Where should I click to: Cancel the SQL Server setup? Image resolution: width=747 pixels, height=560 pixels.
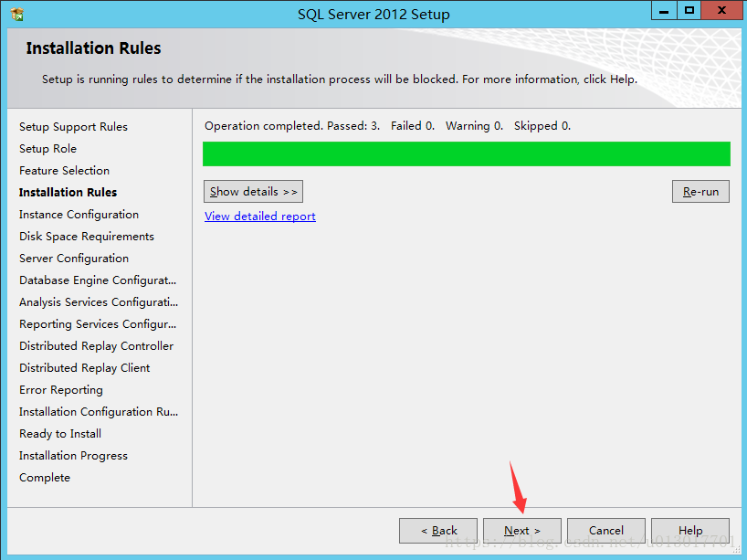click(x=606, y=531)
